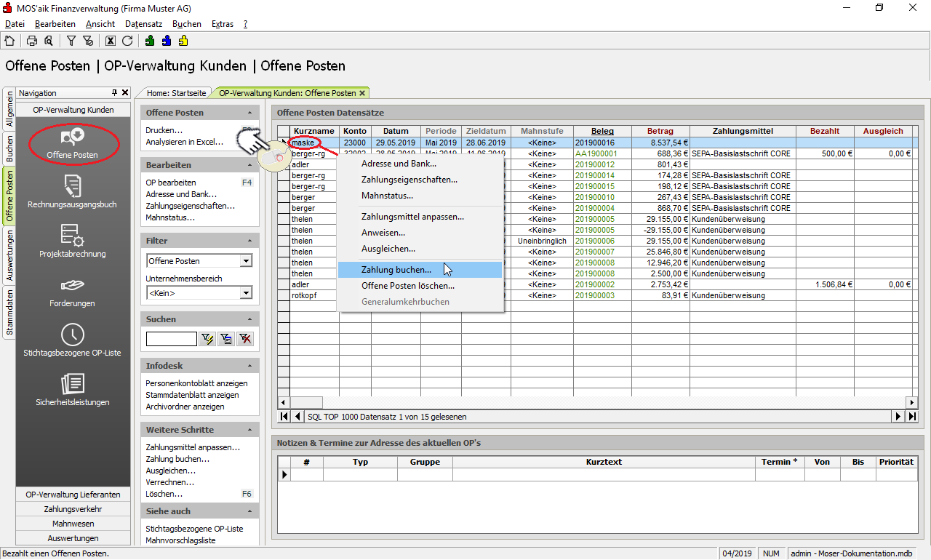Screen dimensions: 931x560
Task: Click the printer icon in the toolbar
Action: click(32, 41)
